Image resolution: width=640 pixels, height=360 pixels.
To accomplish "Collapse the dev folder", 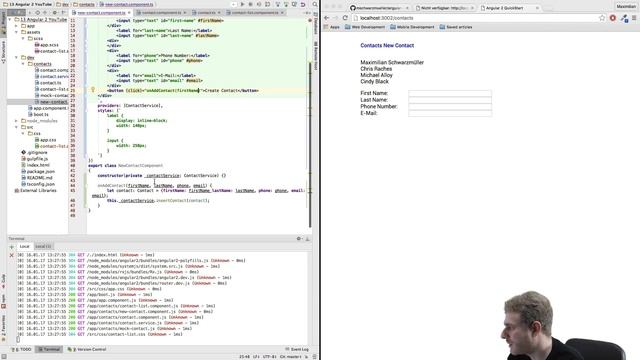I will pos(17,58).
